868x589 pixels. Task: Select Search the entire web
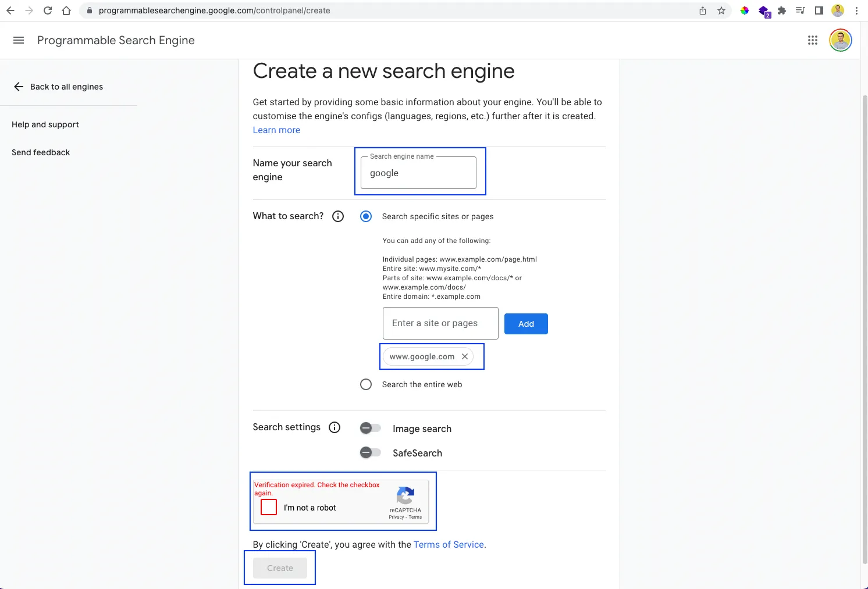(366, 384)
